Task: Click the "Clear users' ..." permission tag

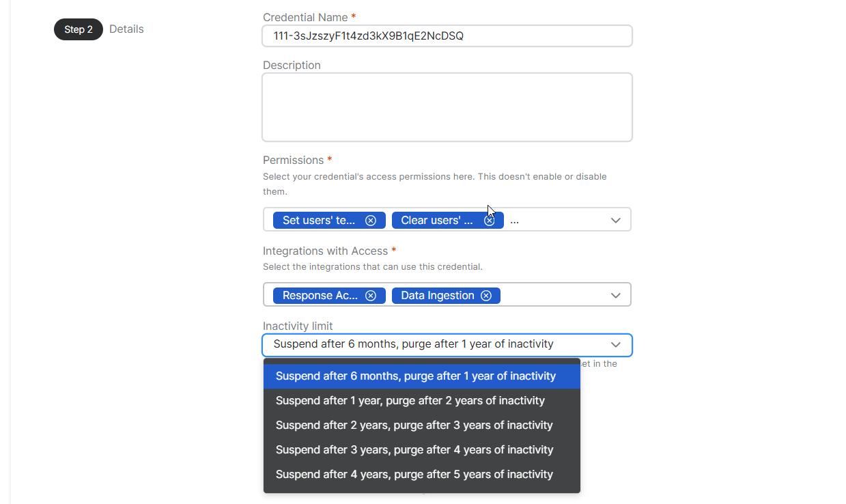Action: [437, 221]
